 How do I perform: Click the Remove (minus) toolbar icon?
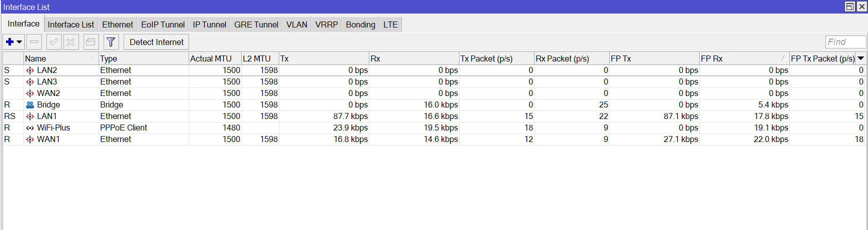(x=34, y=42)
